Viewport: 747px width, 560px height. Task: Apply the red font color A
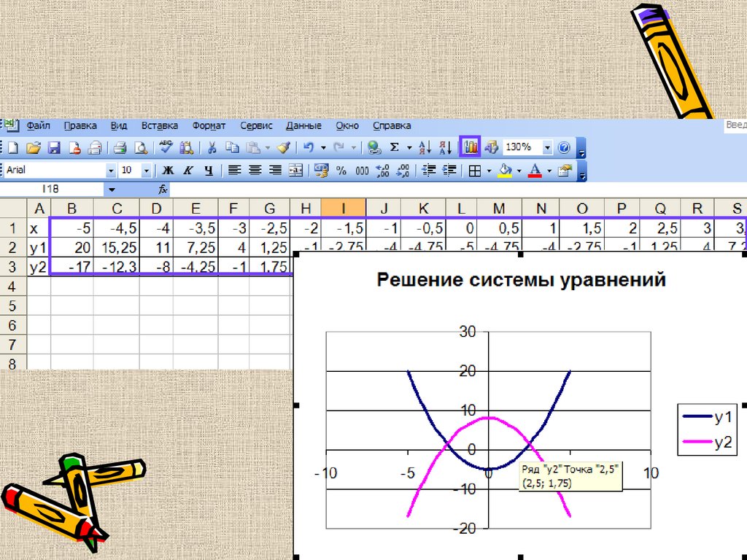point(535,171)
